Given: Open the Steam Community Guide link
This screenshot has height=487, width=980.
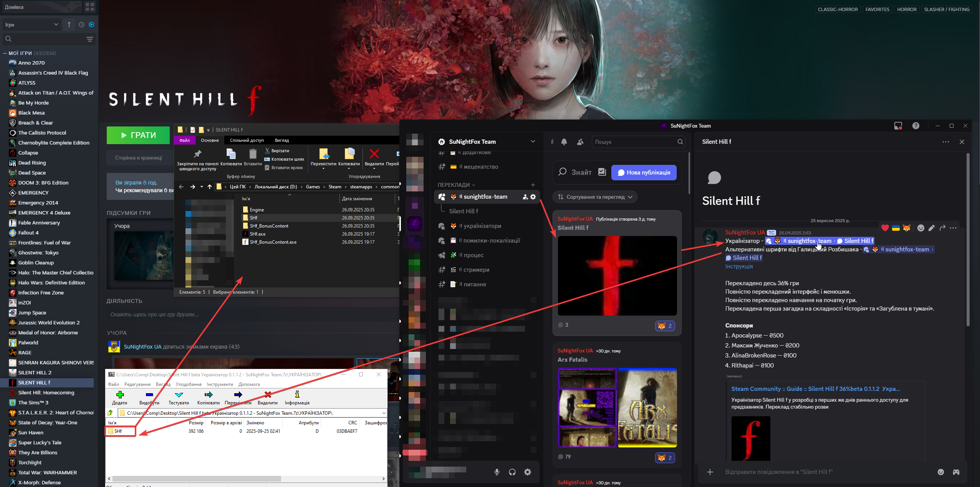Looking at the screenshot, I should (x=816, y=389).
